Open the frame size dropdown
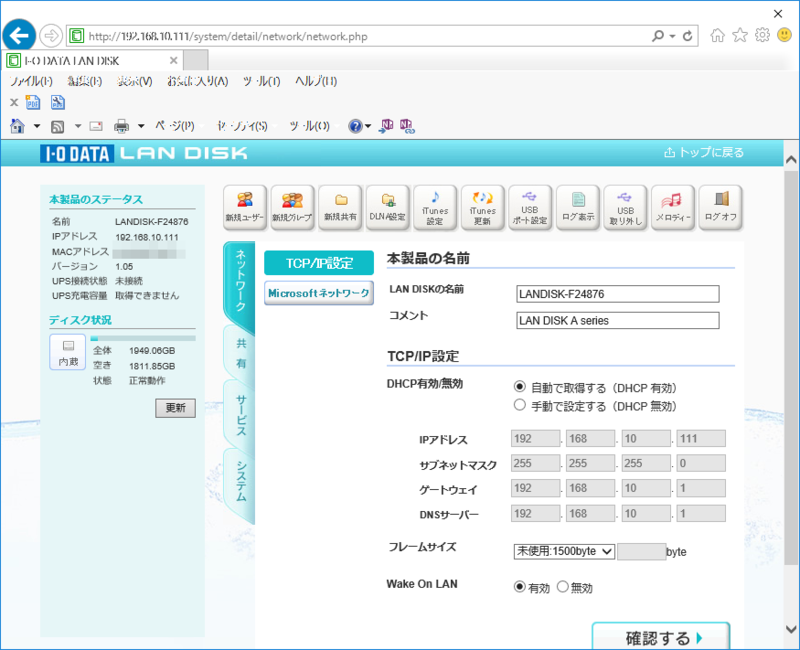Image resolution: width=800 pixels, height=650 pixels. [564, 552]
